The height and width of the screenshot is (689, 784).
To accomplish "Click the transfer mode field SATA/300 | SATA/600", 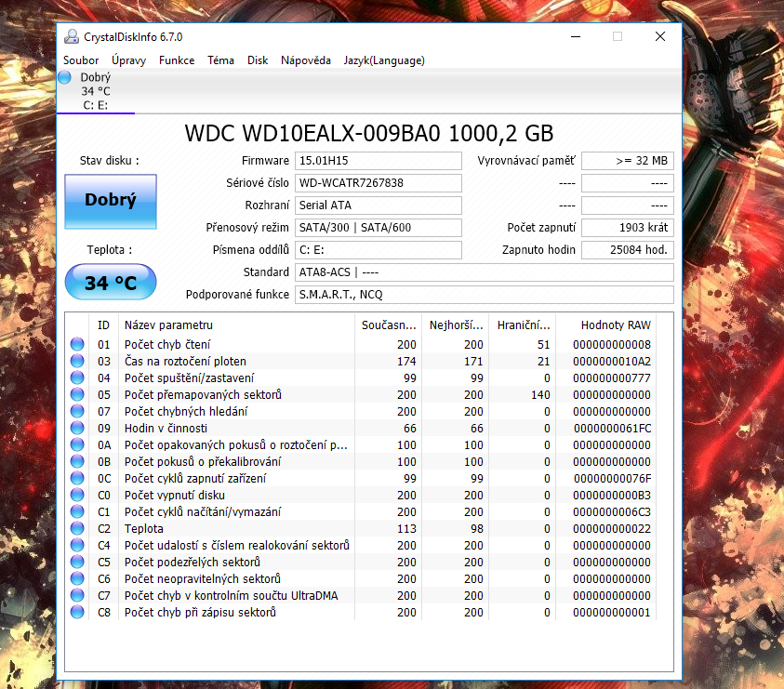I will pos(378,228).
